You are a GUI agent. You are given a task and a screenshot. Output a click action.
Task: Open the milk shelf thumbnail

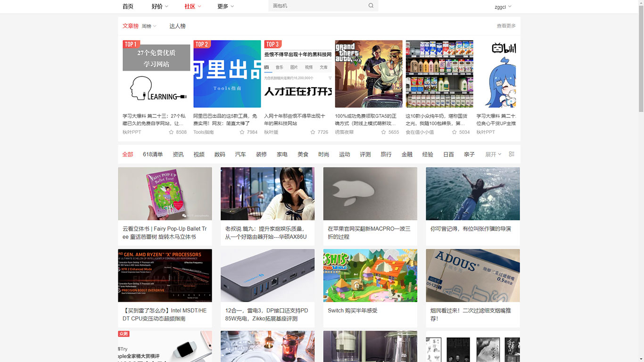[x=439, y=74]
